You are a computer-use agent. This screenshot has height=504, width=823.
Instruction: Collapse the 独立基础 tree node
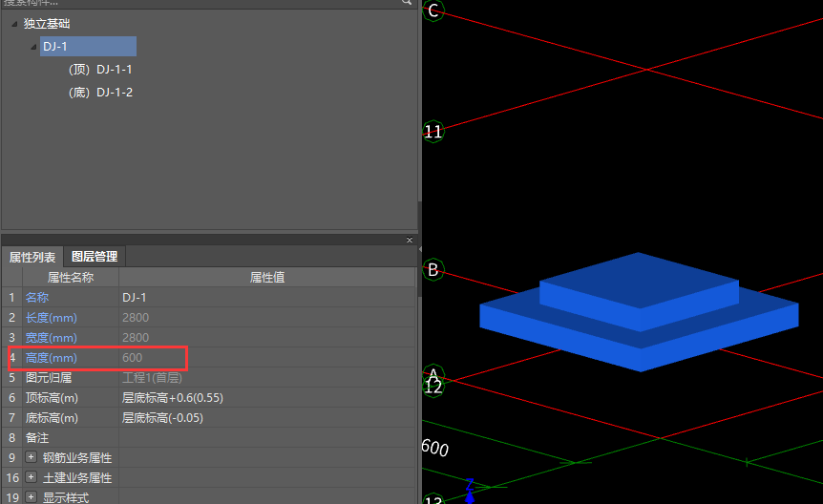tap(14, 24)
